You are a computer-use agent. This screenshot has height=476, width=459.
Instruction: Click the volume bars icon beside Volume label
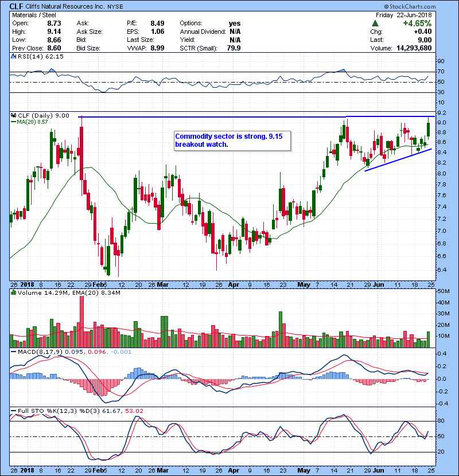(x=13, y=292)
